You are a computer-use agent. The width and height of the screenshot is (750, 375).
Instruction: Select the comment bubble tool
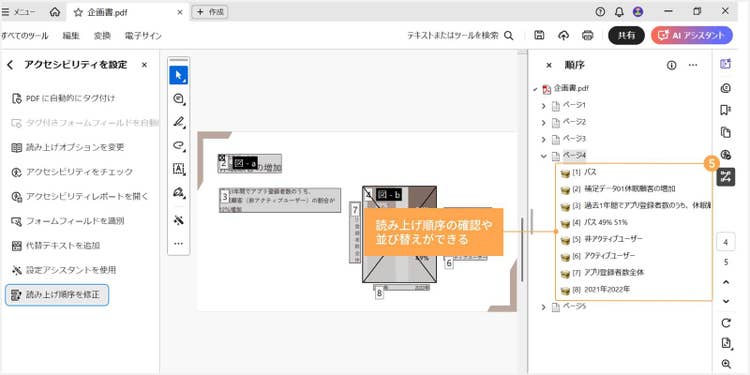178,99
